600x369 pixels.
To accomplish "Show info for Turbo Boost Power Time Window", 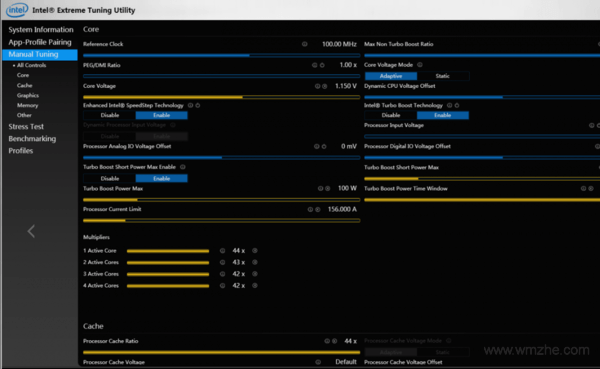I will pos(584,188).
